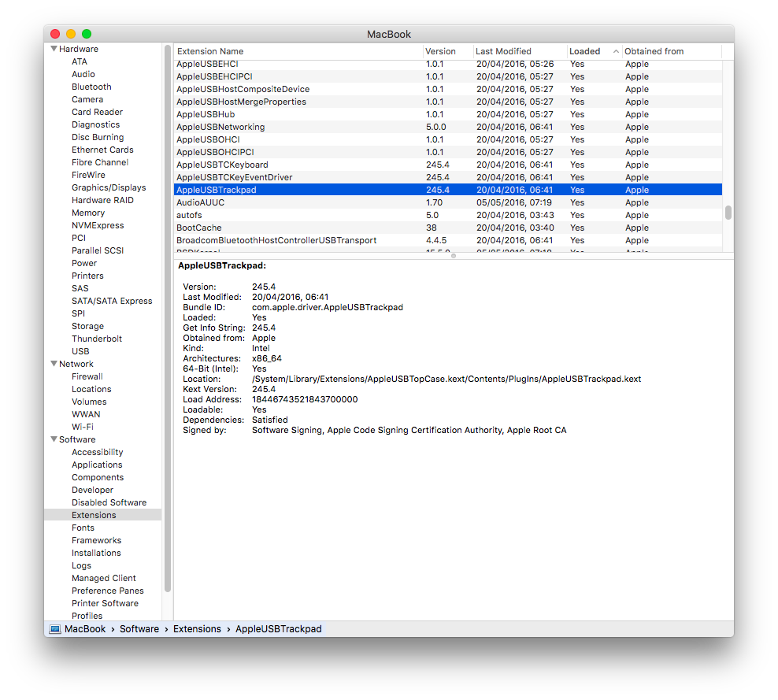Open Accessibility under Software
This screenshot has width=778, height=700.
[98, 452]
